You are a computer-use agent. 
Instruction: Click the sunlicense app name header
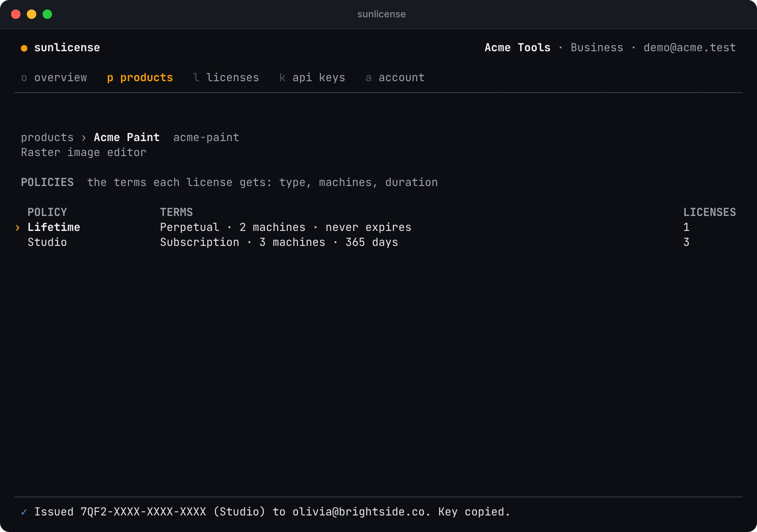tap(67, 48)
